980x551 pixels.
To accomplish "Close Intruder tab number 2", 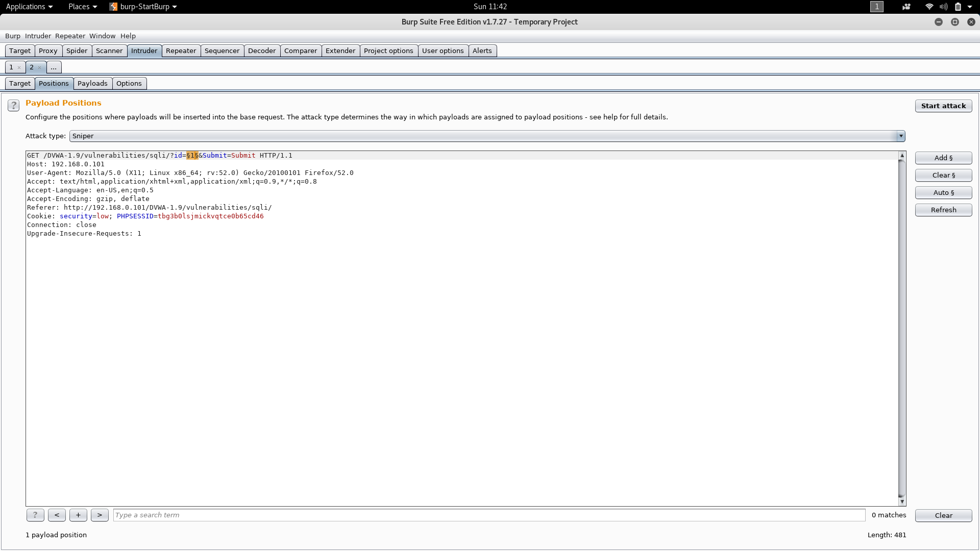I will tap(40, 67).
